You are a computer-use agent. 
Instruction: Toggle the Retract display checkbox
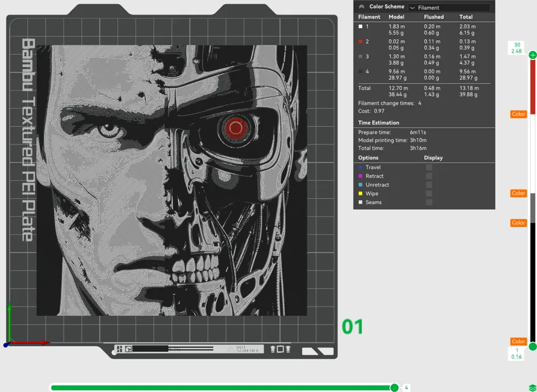(x=429, y=176)
